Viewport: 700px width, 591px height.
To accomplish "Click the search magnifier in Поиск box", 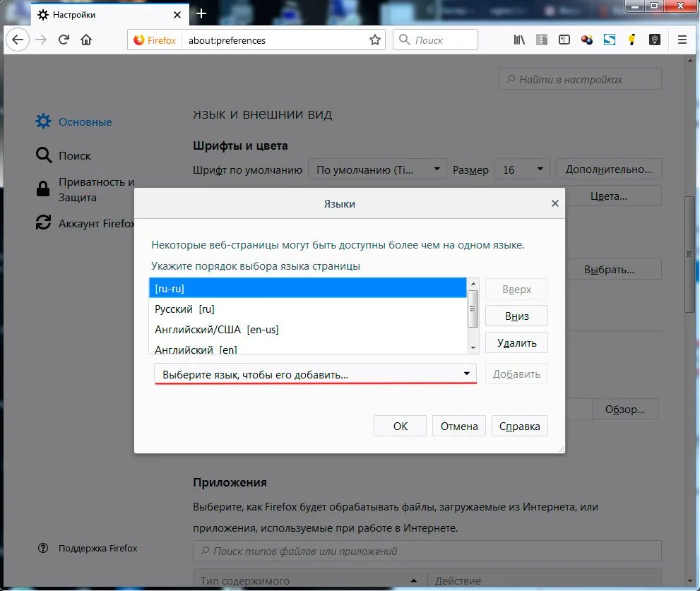I will point(405,40).
